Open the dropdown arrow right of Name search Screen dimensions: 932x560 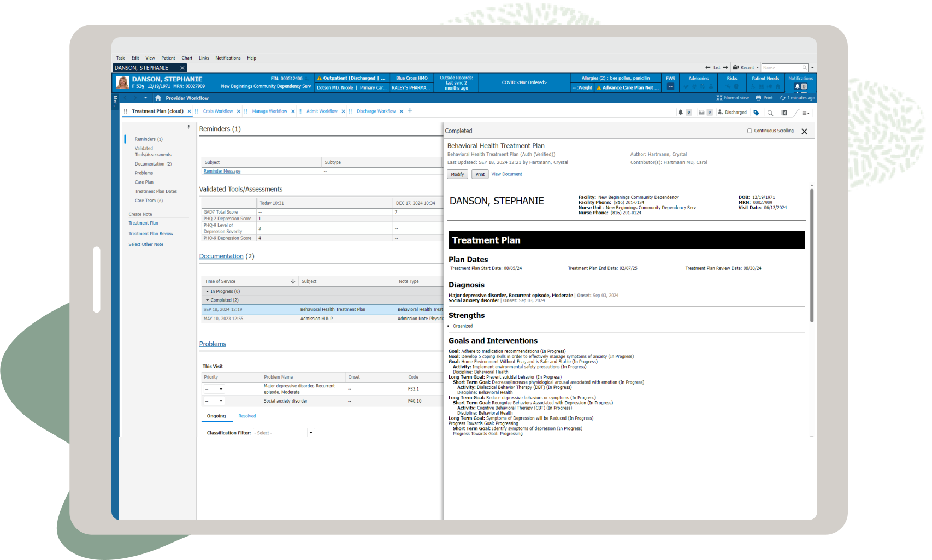coord(812,68)
